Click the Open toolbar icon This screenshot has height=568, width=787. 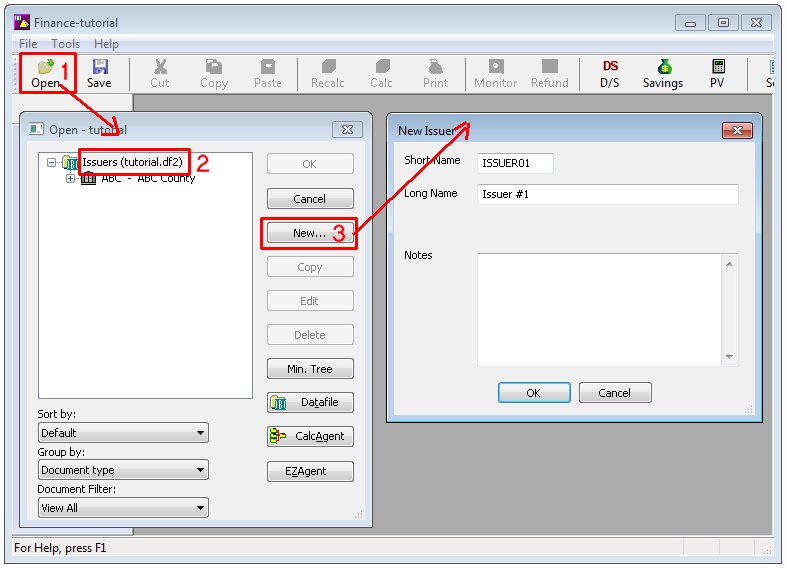(x=45, y=68)
